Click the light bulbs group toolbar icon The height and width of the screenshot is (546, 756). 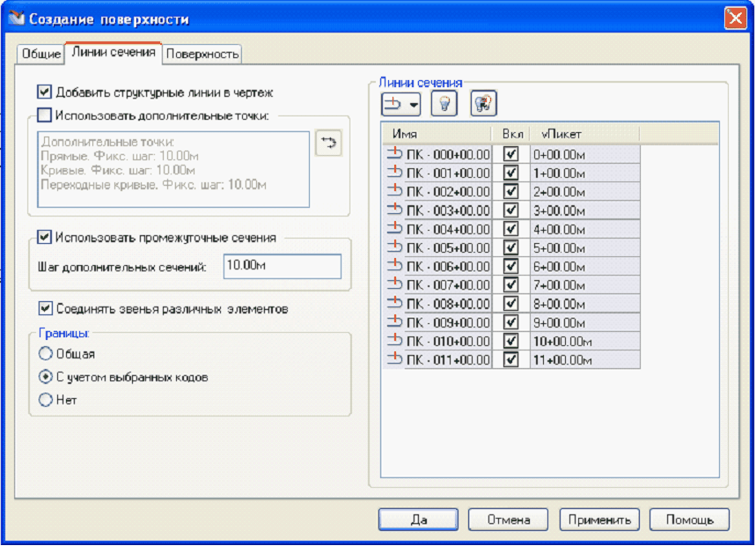click(484, 104)
